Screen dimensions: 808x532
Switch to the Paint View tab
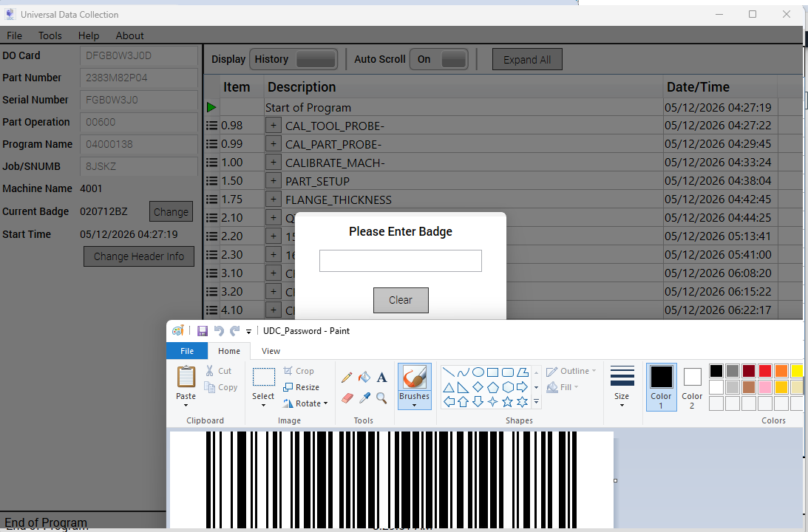tap(271, 351)
